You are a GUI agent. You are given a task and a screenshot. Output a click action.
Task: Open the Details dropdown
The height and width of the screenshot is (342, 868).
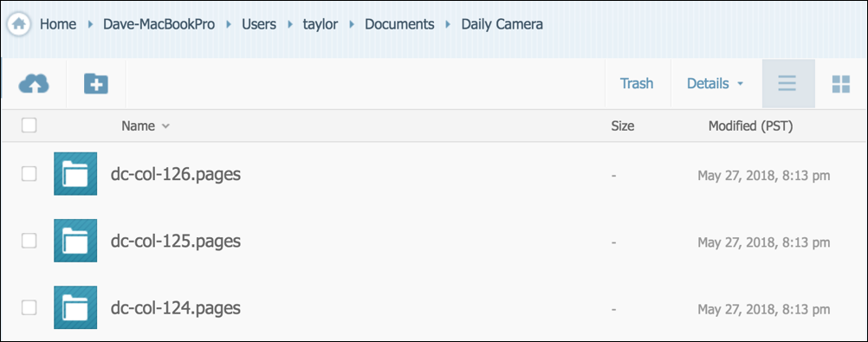point(715,84)
